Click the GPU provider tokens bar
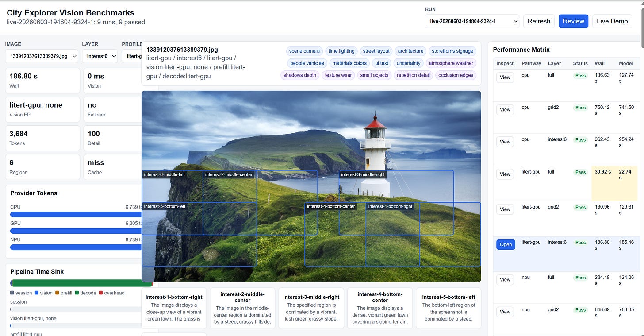 coord(76,231)
